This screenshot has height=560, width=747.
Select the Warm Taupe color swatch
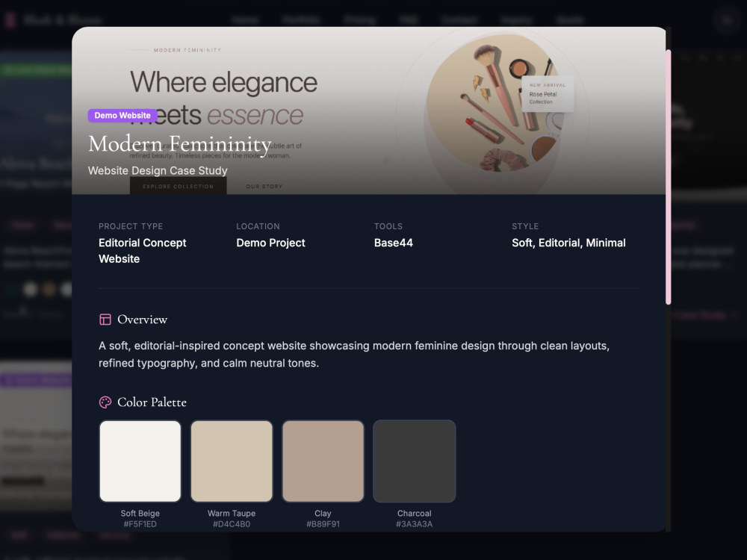point(232,461)
